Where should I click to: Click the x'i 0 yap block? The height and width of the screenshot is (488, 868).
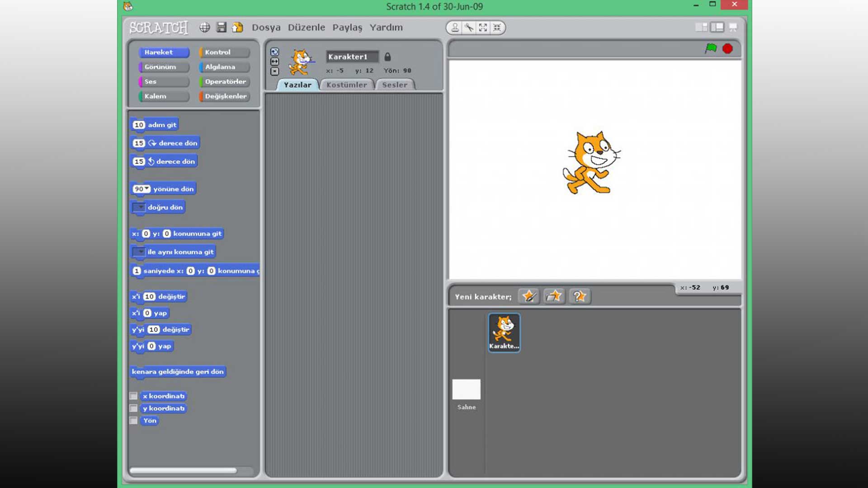click(150, 313)
